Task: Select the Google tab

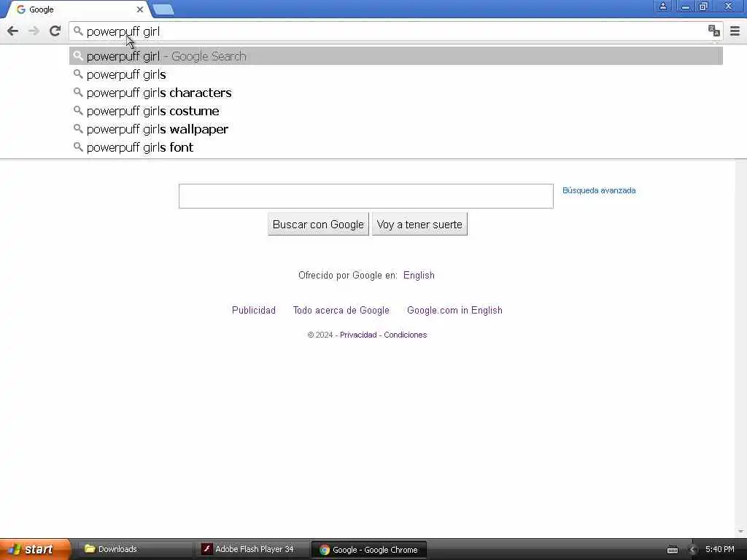Action: 79,9
